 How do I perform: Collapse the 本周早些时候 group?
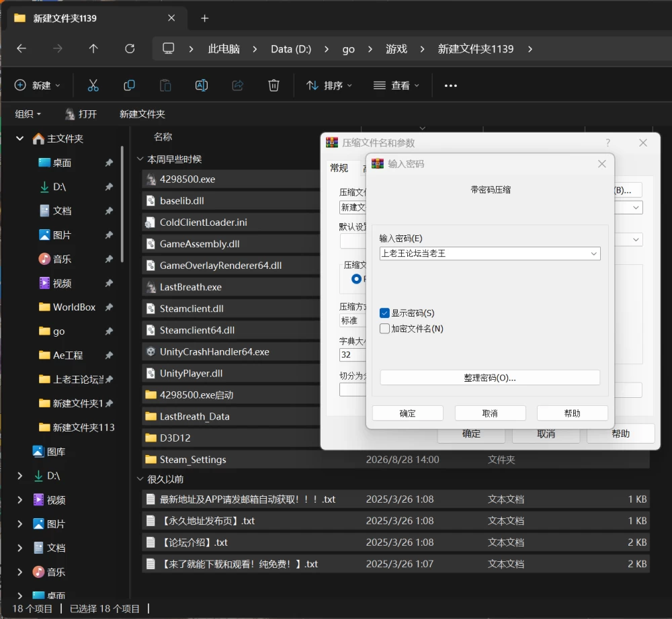[140, 159]
